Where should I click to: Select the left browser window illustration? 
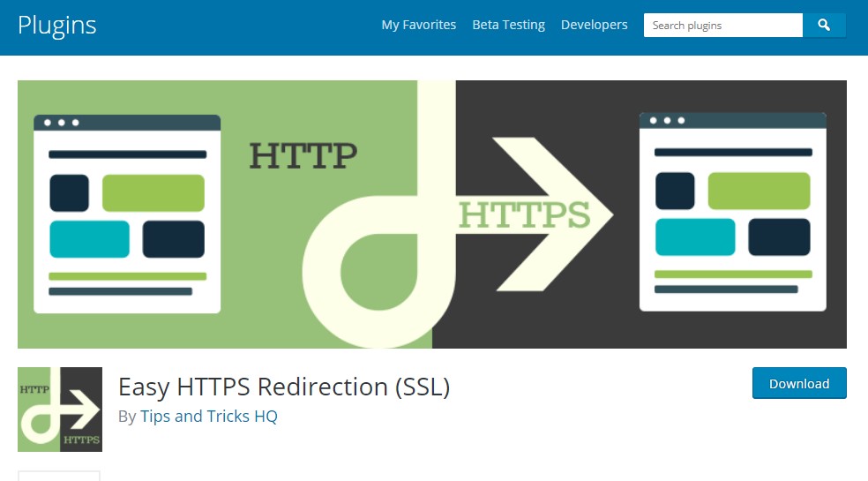click(x=127, y=214)
